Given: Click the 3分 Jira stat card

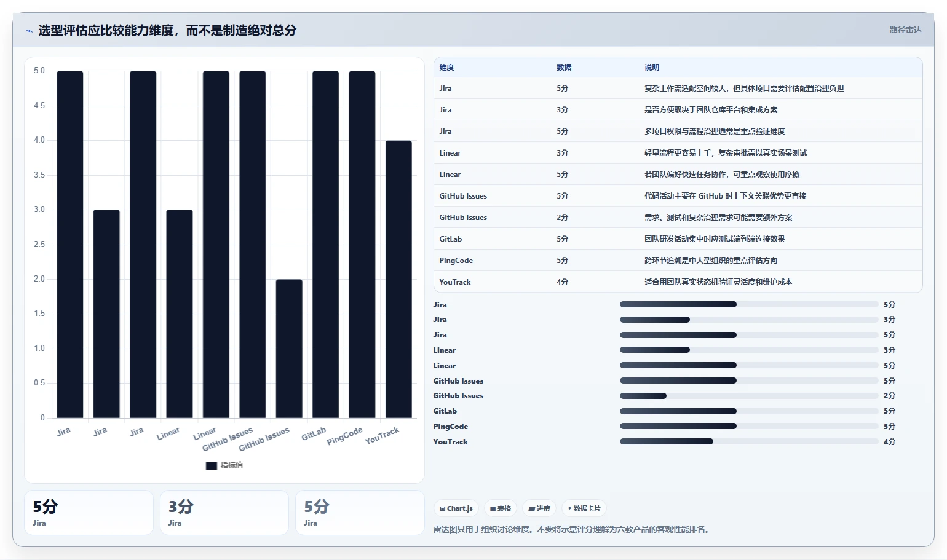Looking at the screenshot, I should click(x=224, y=513).
